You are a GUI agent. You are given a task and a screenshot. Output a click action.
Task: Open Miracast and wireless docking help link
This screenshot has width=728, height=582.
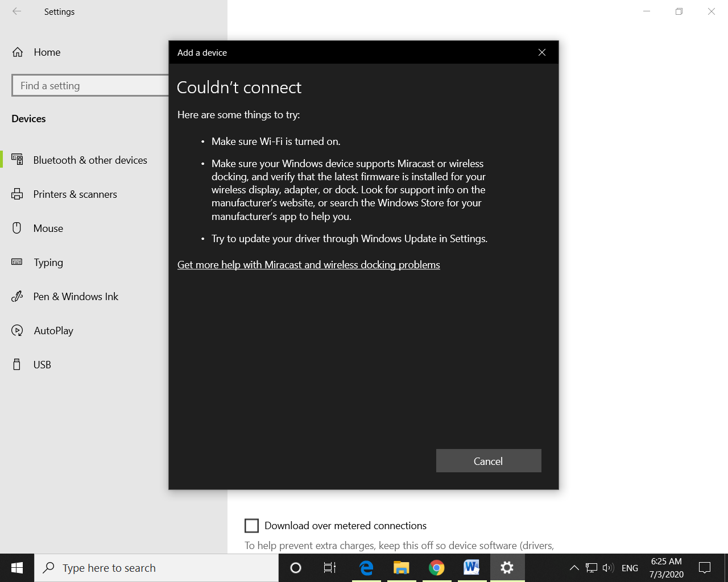[309, 265]
